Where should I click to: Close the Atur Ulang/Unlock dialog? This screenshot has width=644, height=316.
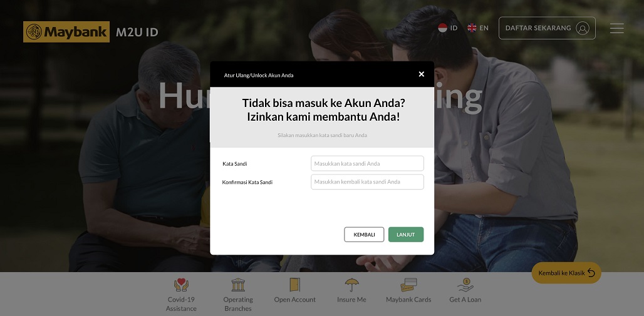click(x=422, y=74)
